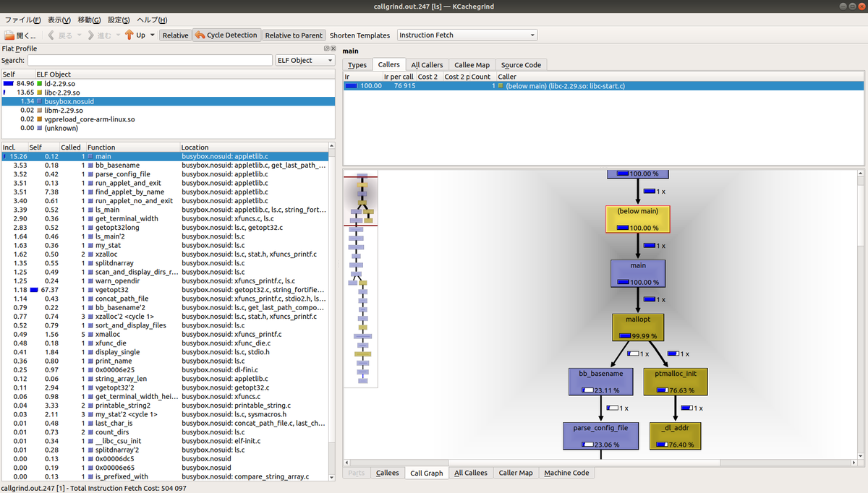Select the Call Graph tab
This screenshot has height=493, width=868.
click(426, 473)
